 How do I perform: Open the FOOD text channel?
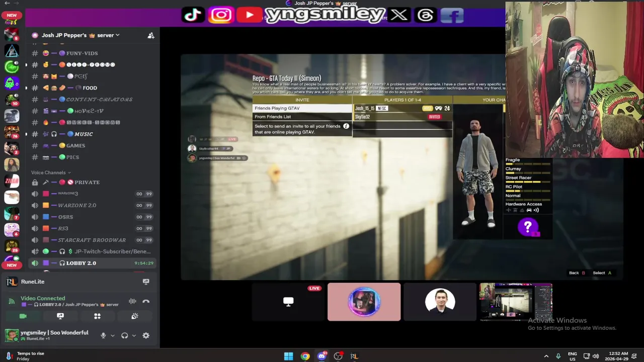click(x=90, y=88)
